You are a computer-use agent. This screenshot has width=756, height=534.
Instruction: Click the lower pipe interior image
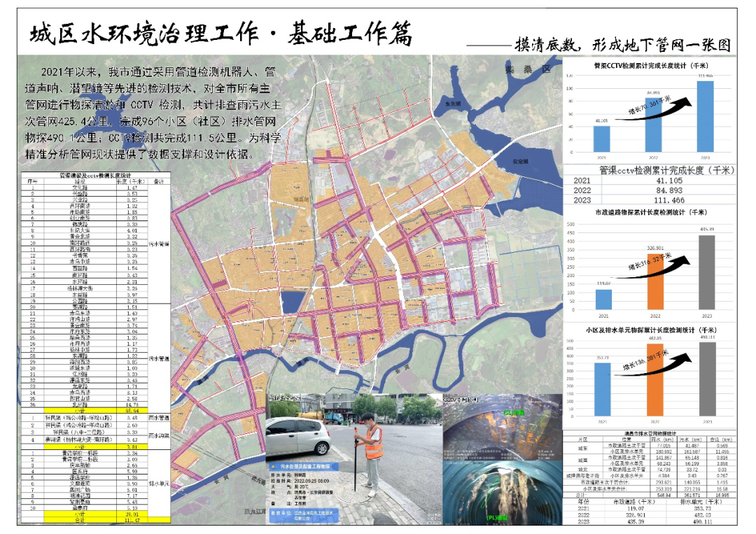[503, 493]
